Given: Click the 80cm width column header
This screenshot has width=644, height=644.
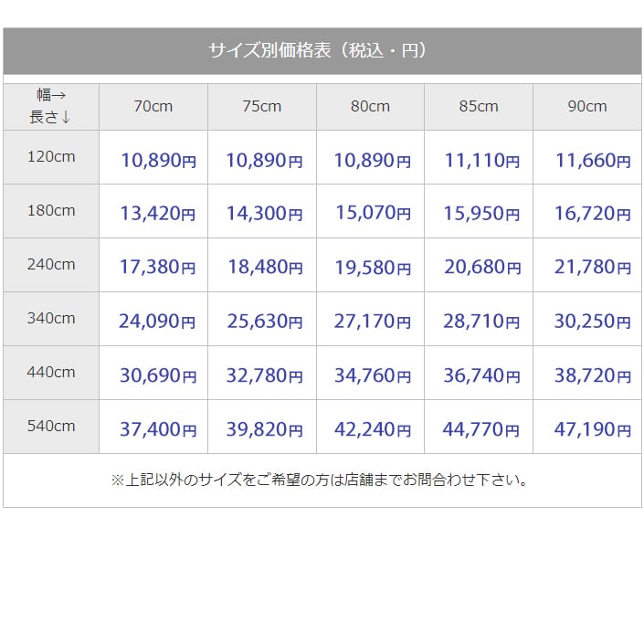Looking at the screenshot, I should (x=370, y=107).
